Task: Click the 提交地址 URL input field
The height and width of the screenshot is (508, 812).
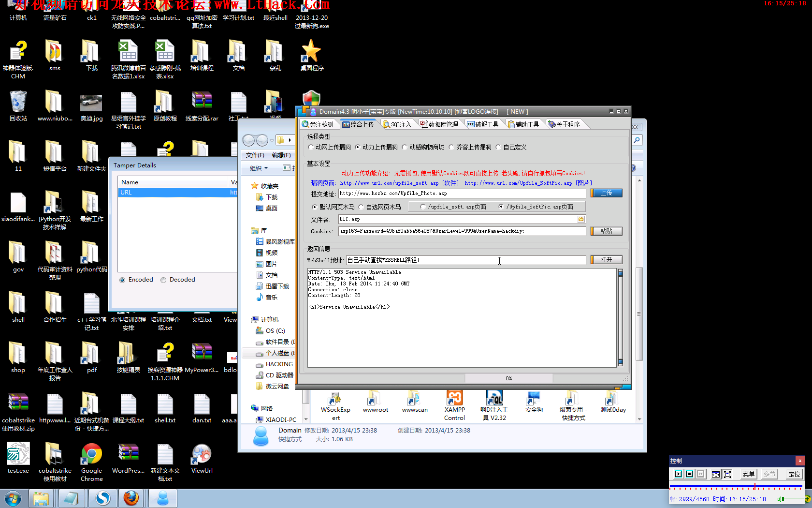Action: point(462,194)
